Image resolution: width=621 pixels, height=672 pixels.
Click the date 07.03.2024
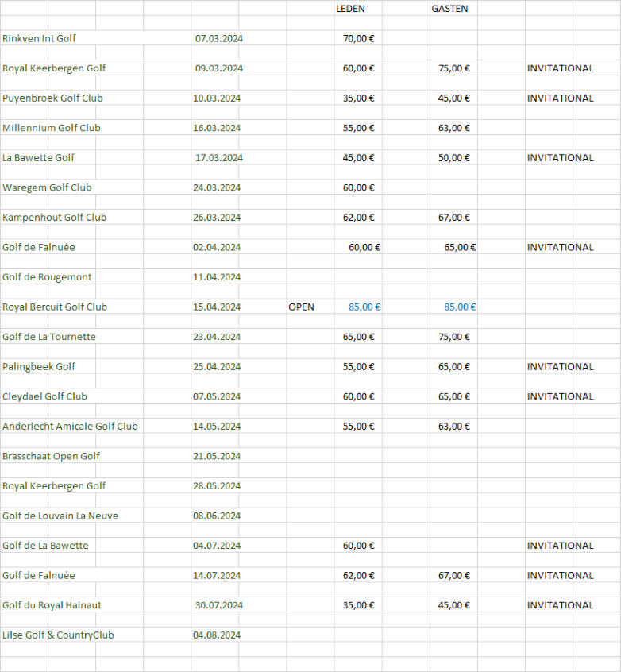(x=219, y=39)
